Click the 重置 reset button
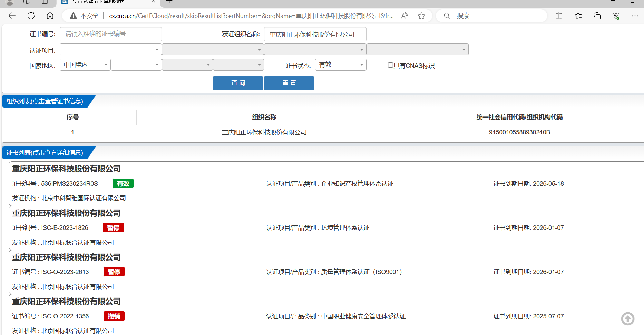Image resolution: width=644 pixels, height=335 pixels. click(289, 83)
